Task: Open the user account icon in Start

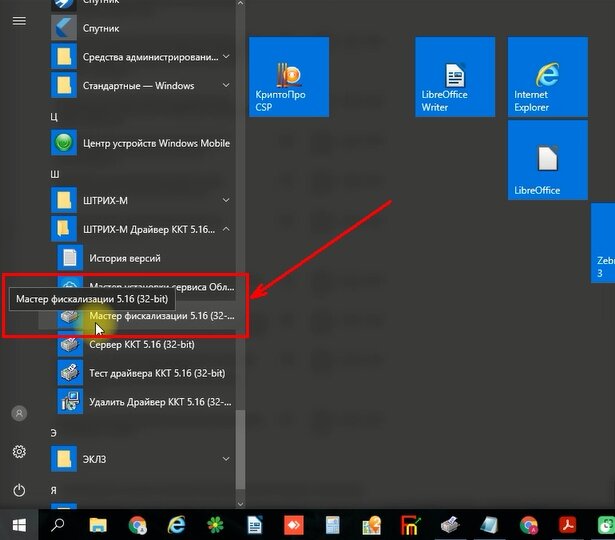Action: 19,413
